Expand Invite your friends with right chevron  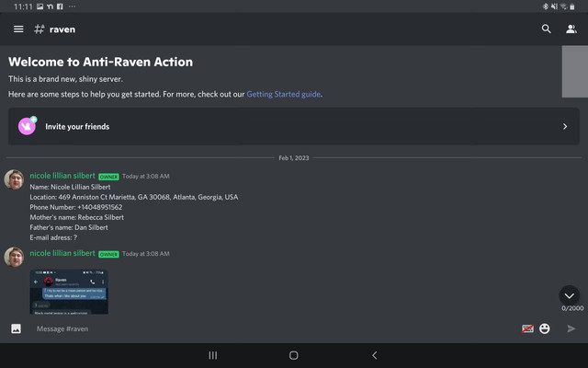tap(565, 127)
